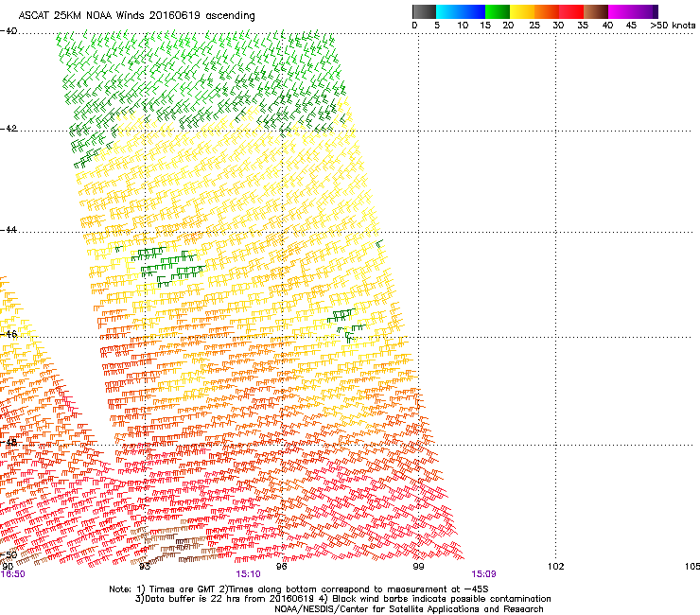The width and height of the screenshot is (700, 615).
Task: Click the 'Times are GMT' note line
Action: (x=299, y=589)
